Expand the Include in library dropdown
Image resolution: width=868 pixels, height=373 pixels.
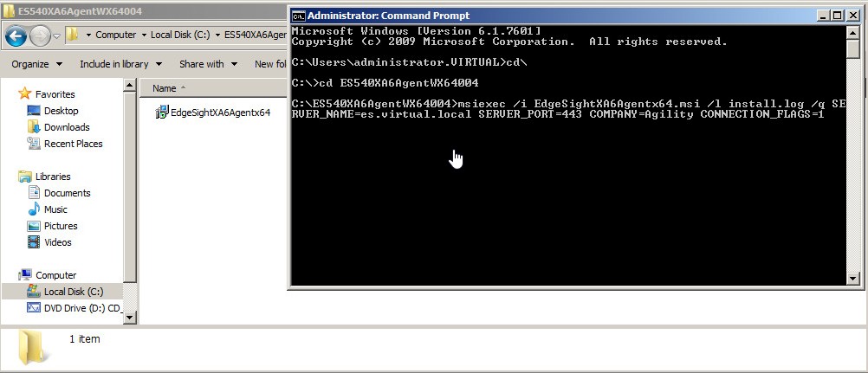pyautogui.click(x=120, y=64)
